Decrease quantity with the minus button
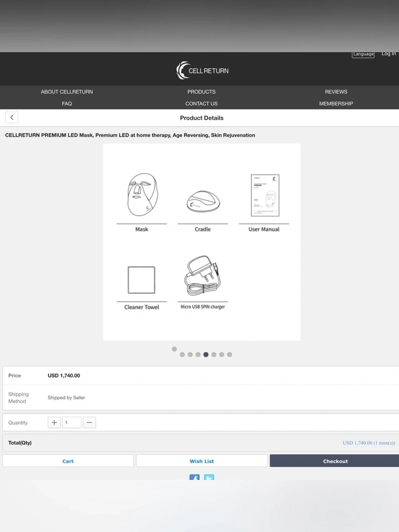The image size is (399, 532). coord(89,422)
